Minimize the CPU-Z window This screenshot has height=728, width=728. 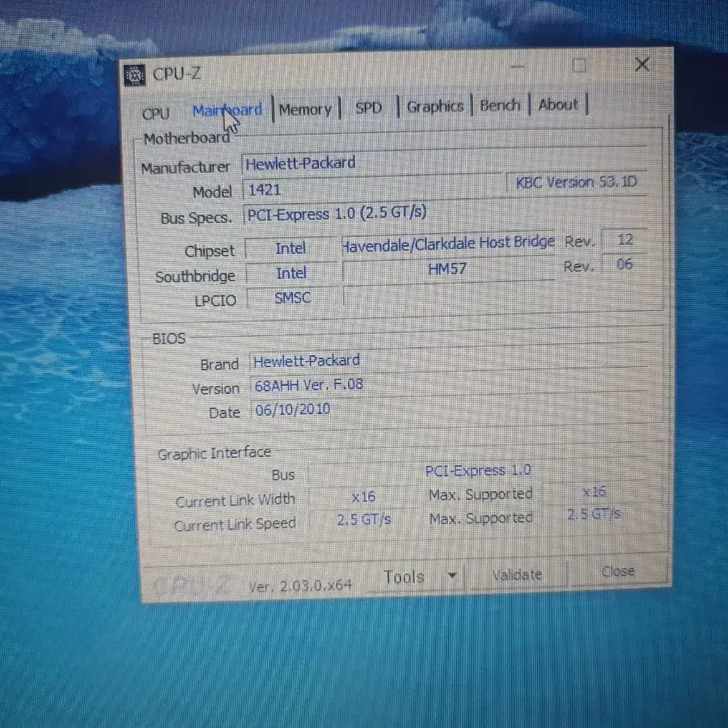coord(517,67)
